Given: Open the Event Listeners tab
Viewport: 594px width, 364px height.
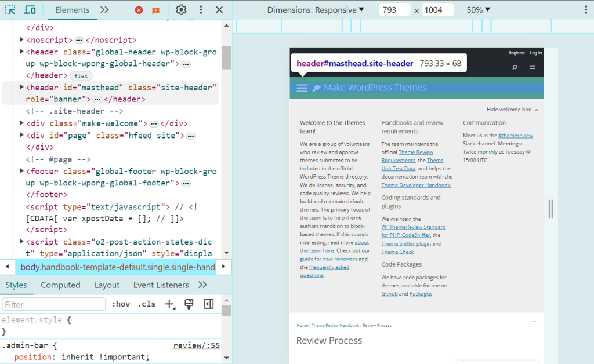Looking at the screenshot, I should point(161,285).
